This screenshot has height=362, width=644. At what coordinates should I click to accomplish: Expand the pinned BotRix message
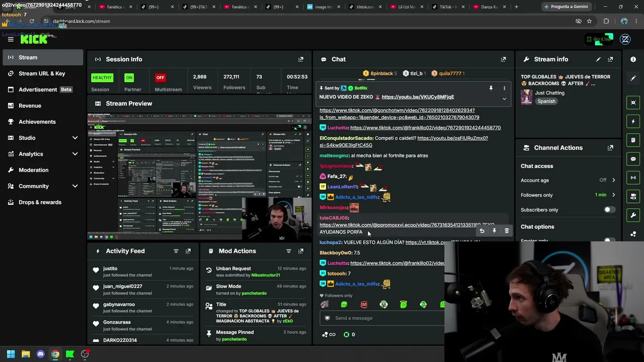tap(504, 99)
